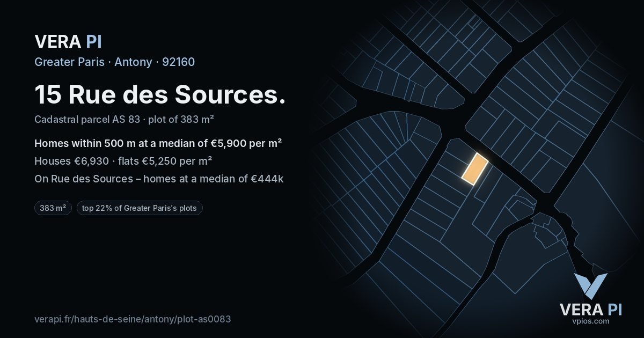Select the "Cadastral parcel AS 83" description line
Image resolution: width=644 pixels, height=338 pixels.
[x=125, y=119]
